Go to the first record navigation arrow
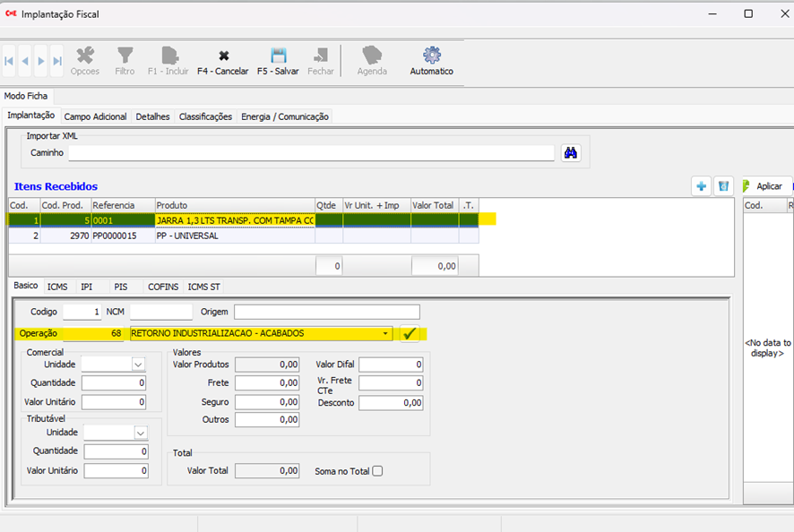Screen dimensions: 794x532 [10, 61]
